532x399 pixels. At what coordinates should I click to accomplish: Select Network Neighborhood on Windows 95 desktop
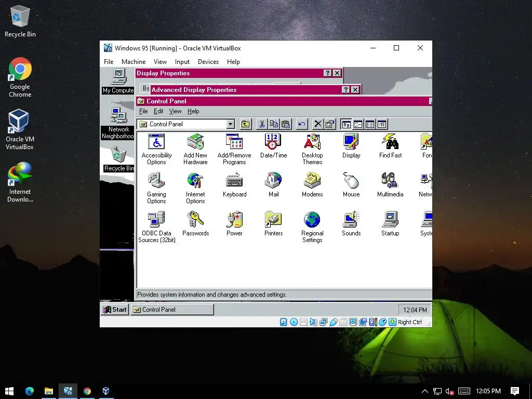(118, 123)
